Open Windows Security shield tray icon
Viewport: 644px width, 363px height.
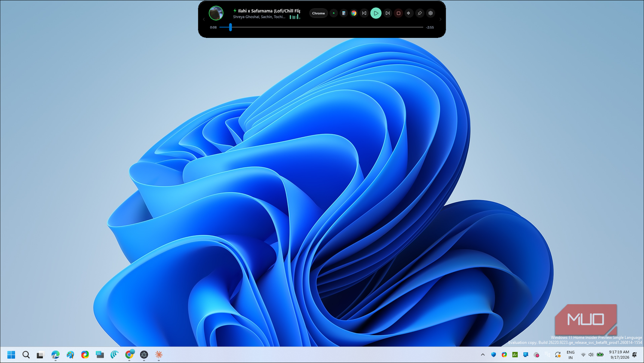pyautogui.click(x=494, y=355)
